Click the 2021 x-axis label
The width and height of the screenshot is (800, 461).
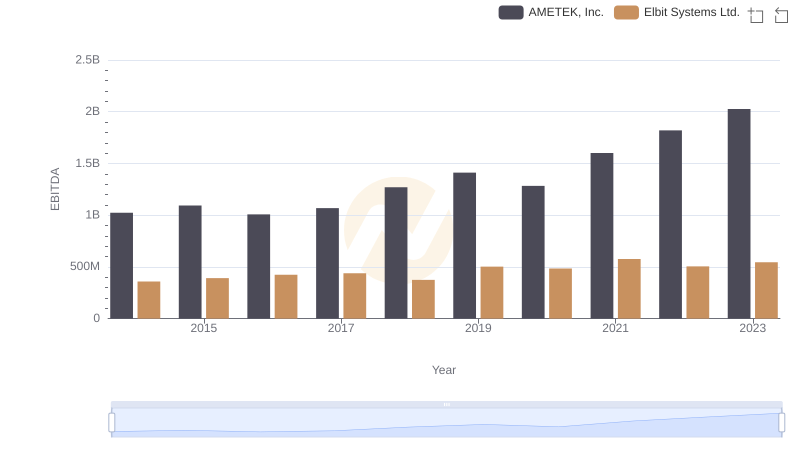(615, 328)
